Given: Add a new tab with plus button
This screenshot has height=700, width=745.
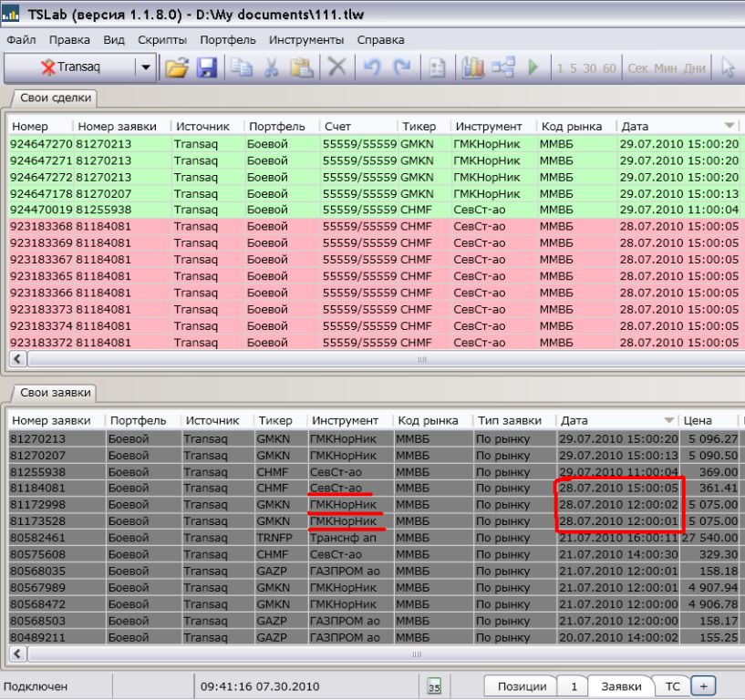Looking at the screenshot, I should [702, 686].
